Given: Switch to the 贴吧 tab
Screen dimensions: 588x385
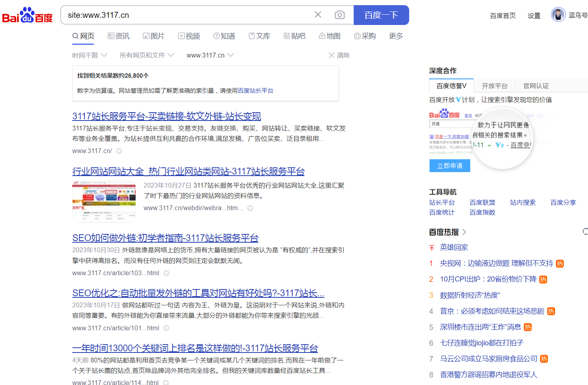Looking at the screenshot, I should [x=295, y=36].
